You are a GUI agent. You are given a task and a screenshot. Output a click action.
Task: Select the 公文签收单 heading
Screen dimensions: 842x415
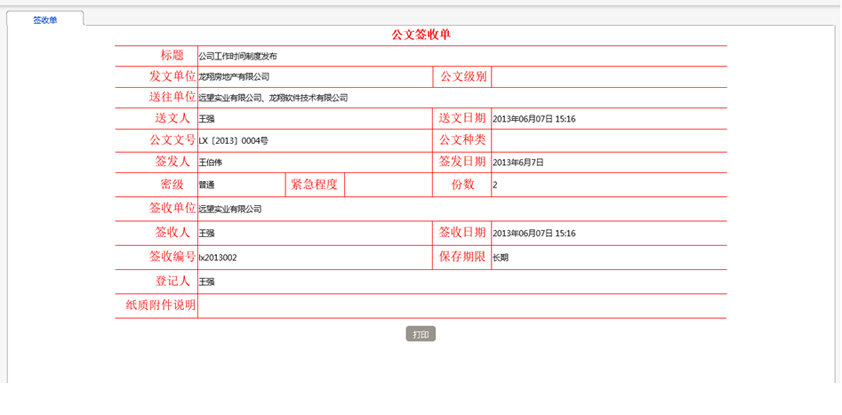(420, 35)
